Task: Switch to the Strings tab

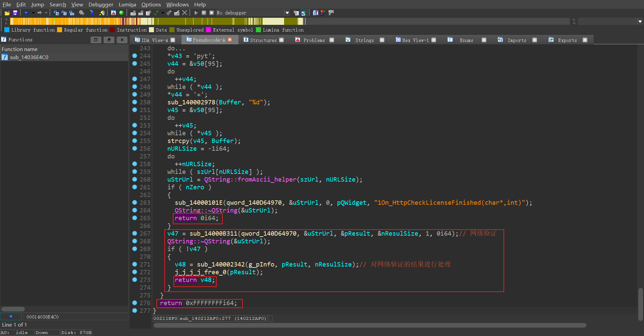Action: coord(364,40)
